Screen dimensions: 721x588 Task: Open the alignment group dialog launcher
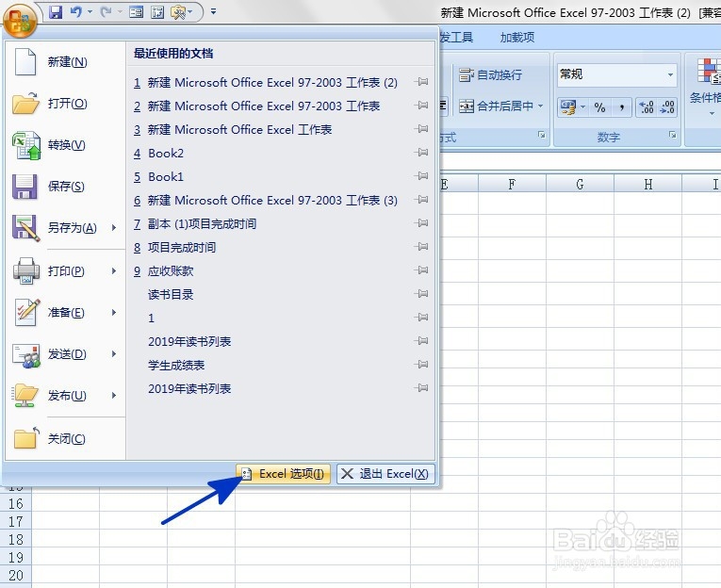click(x=542, y=135)
